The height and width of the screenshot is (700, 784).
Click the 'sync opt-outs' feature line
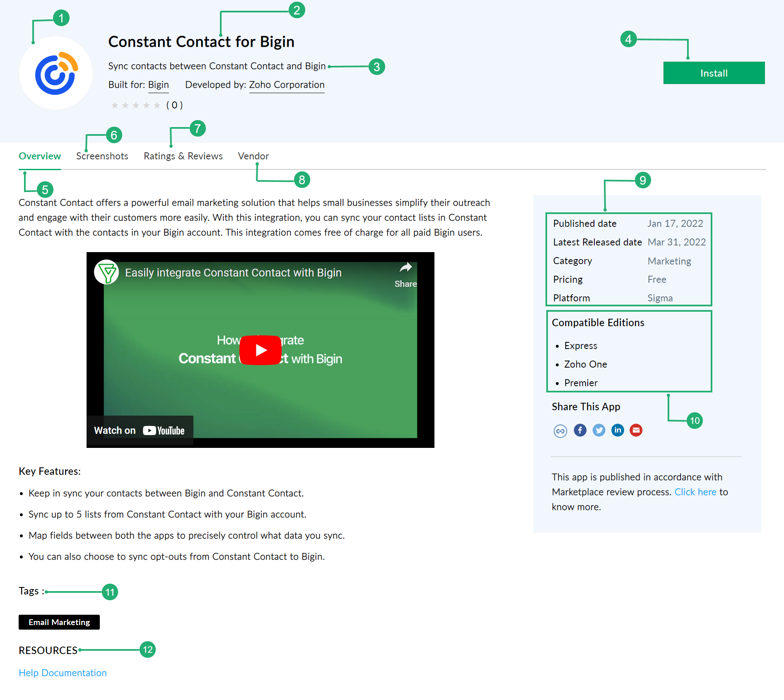click(176, 557)
